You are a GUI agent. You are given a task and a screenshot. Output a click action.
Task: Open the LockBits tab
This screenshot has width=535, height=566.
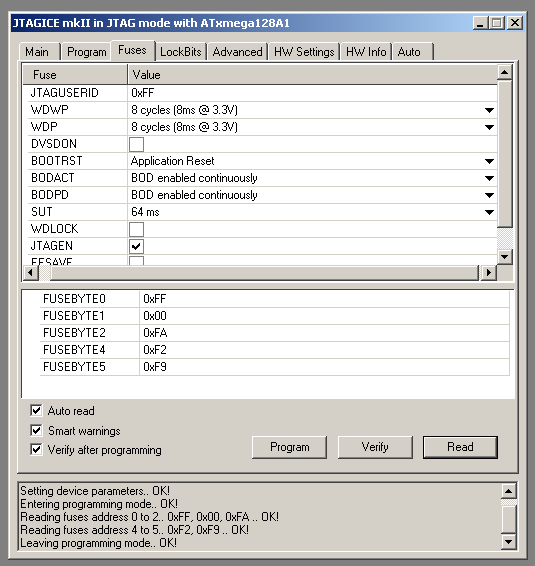coord(180,52)
